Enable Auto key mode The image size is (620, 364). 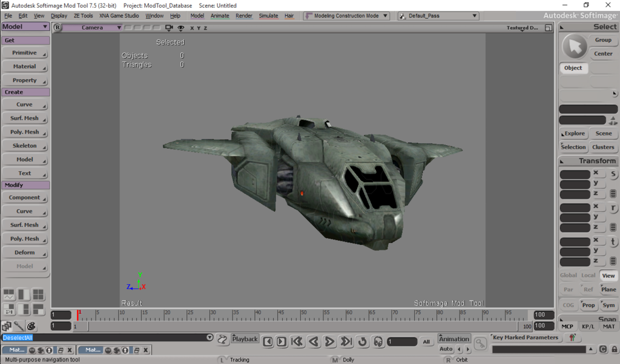click(x=446, y=349)
